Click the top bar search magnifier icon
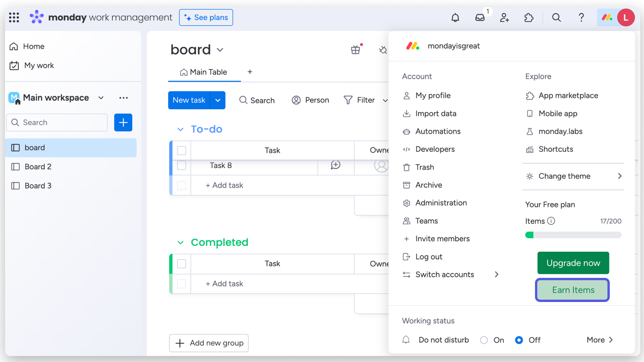Viewport: 644px width, 362px height. tap(556, 17)
